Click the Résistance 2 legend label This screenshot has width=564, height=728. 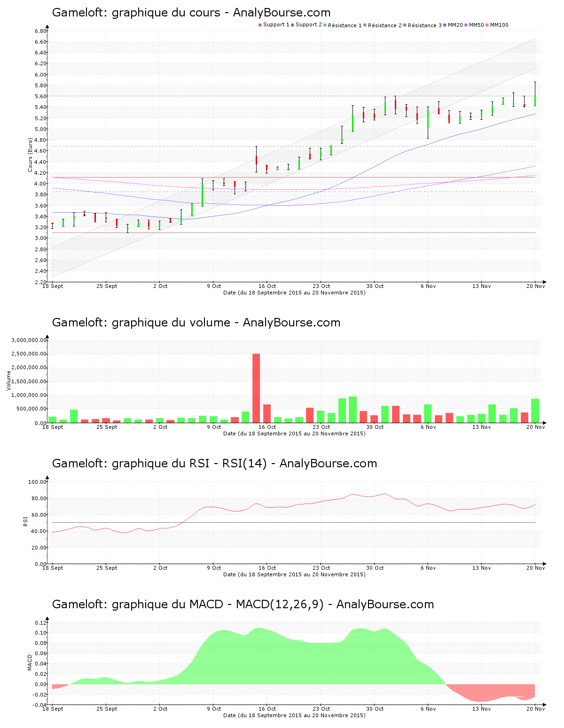[385, 25]
